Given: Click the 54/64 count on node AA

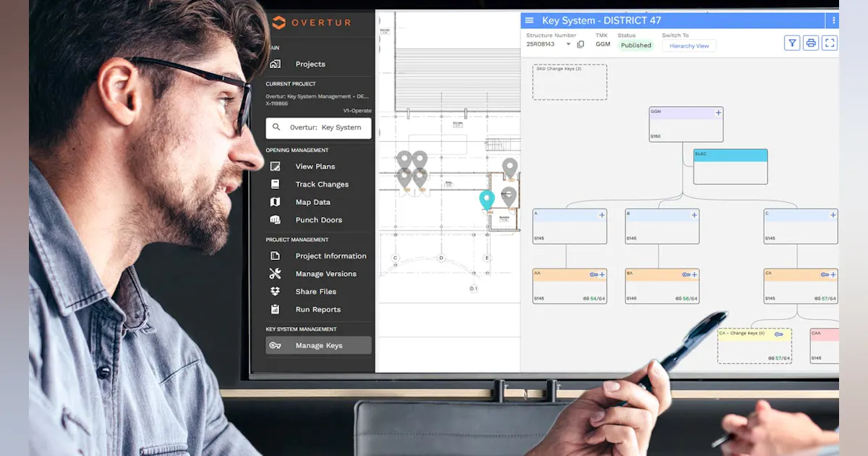Looking at the screenshot, I should click(597, 298).
